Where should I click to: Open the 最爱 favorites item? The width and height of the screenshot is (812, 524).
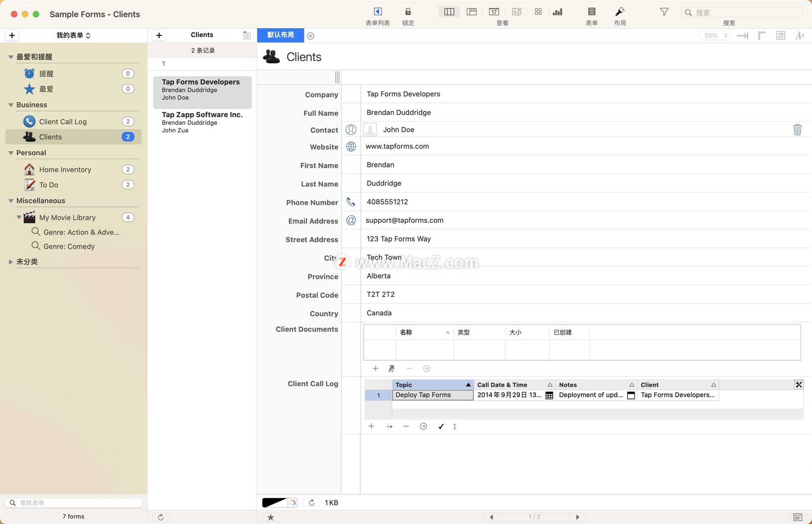(73, 89)
